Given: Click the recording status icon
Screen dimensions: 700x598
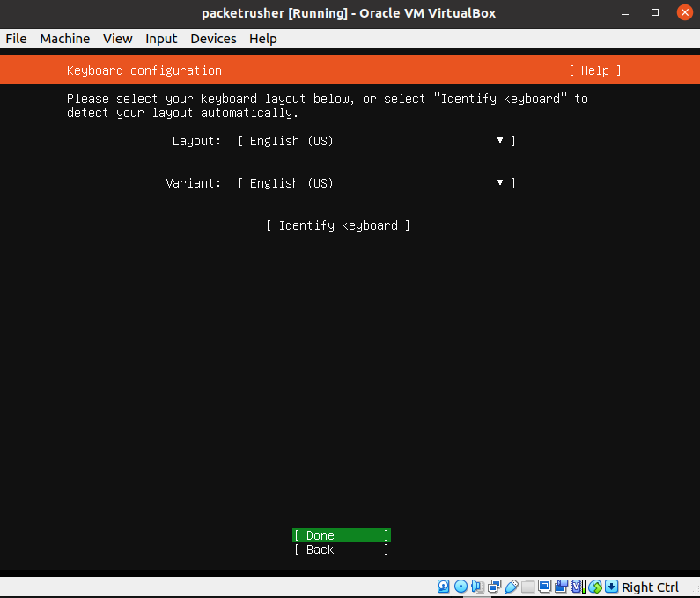Looking at the screenshot, I should [x=561, y=587].
